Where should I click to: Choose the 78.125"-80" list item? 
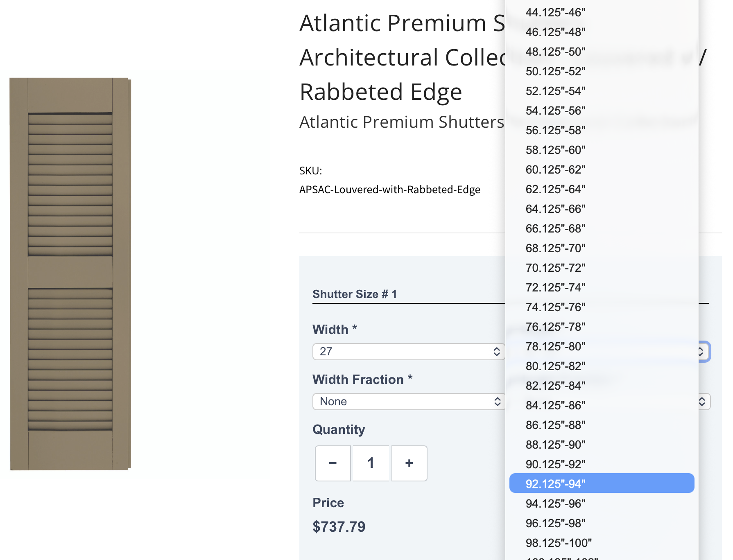point(602,346)
